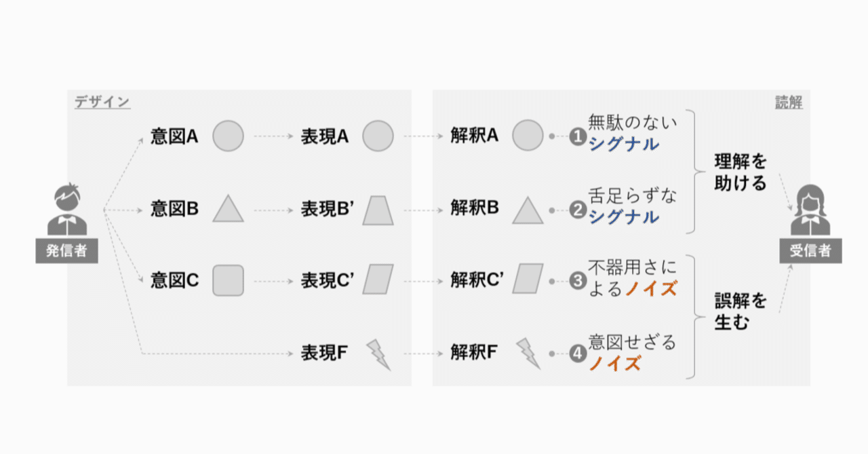Click numbered badge 3 marker
Screen dimensions: 868x454
(577, 281)
